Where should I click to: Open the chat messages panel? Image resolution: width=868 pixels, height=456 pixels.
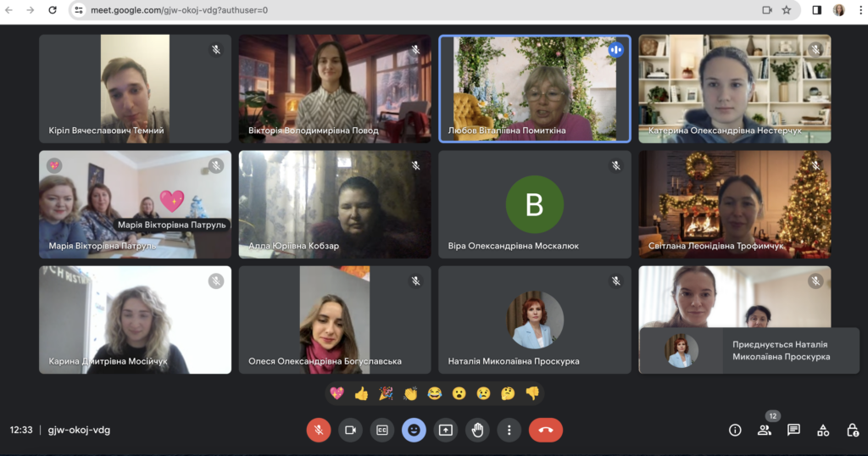click(793, 430)
